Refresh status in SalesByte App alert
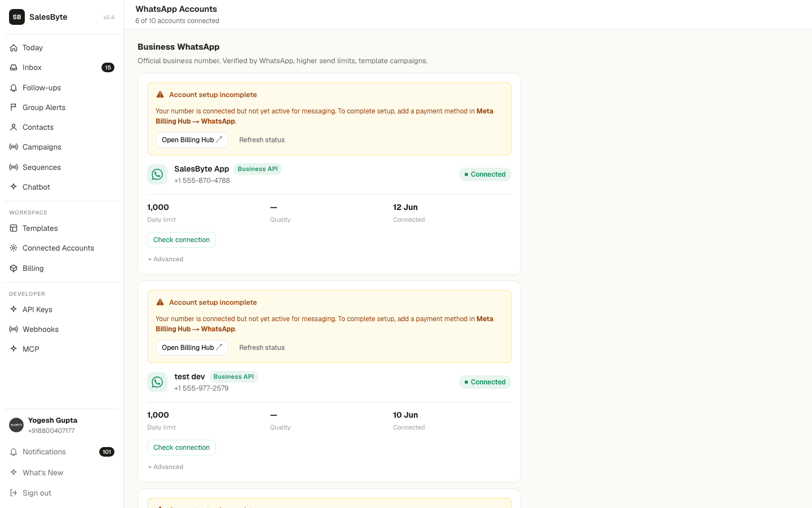Viewport: 812px width, 508px height. click(262, 140)
